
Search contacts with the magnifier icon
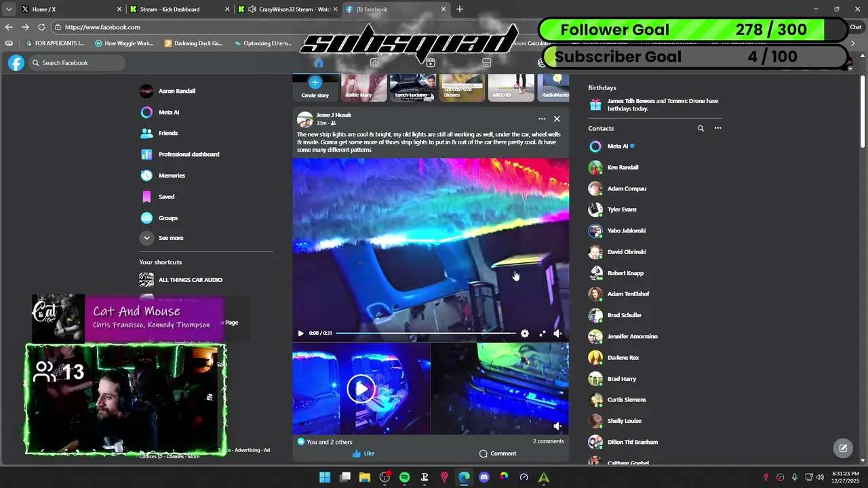[x=701, y=128]
